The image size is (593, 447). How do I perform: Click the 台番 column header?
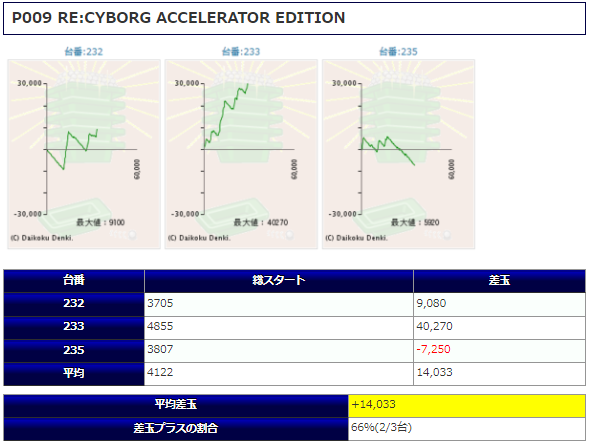[74, 281]
